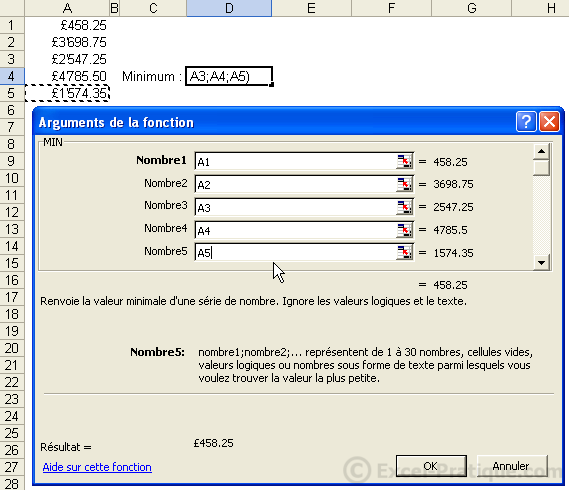The height and width of the screenshot is (490, 569).
Task: Open the dialog help question mark icon
Action: tap(526, 122)
